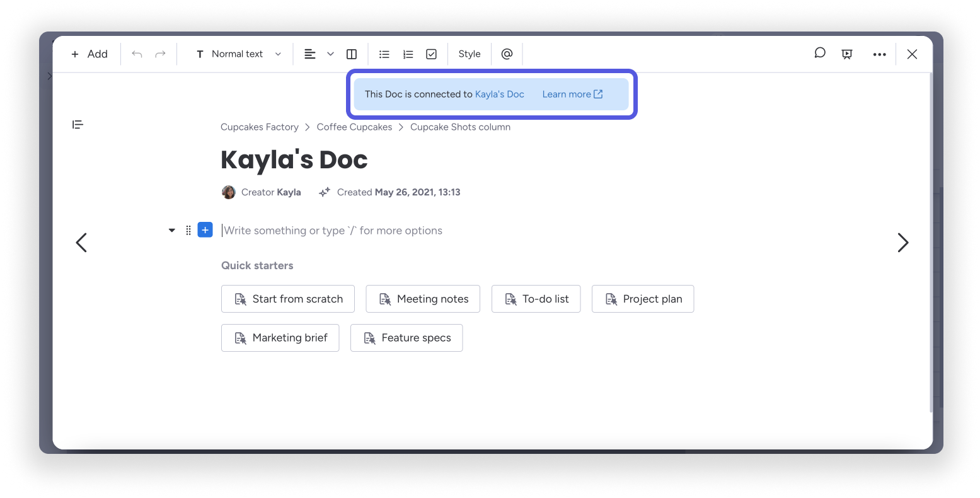Viewport: 980px width, 498px height.
Task: Click the Cupcake Shots column breadcrumb
Action: pyautogui.click(x=460, y=127)
